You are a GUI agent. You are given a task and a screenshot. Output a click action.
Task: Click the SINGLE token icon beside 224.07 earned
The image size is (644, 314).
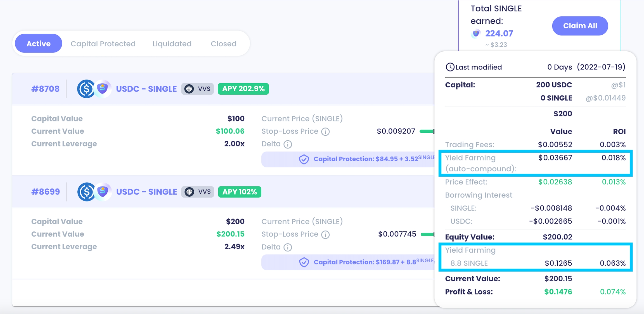tap(476, 34)
